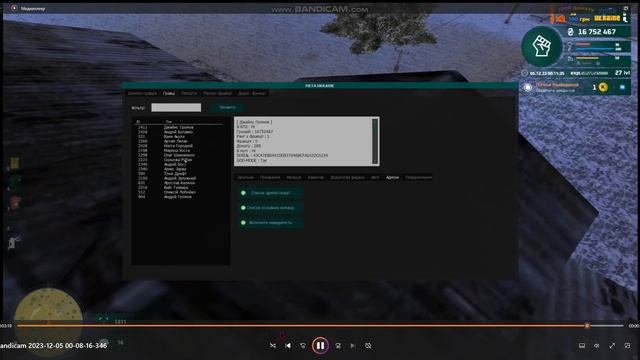Open the Попередження sub-tab
This screenshot has width=640, height=360.
point(418,178)
